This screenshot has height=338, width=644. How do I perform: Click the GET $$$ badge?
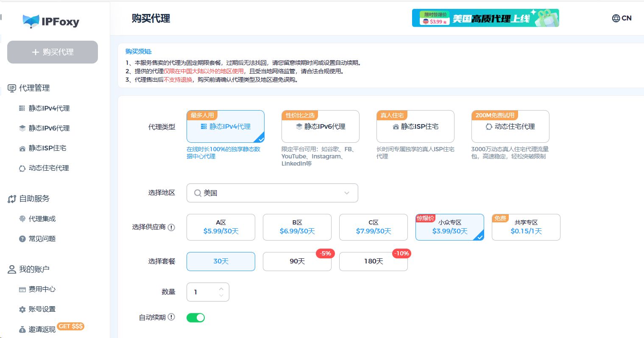point(71,326)
